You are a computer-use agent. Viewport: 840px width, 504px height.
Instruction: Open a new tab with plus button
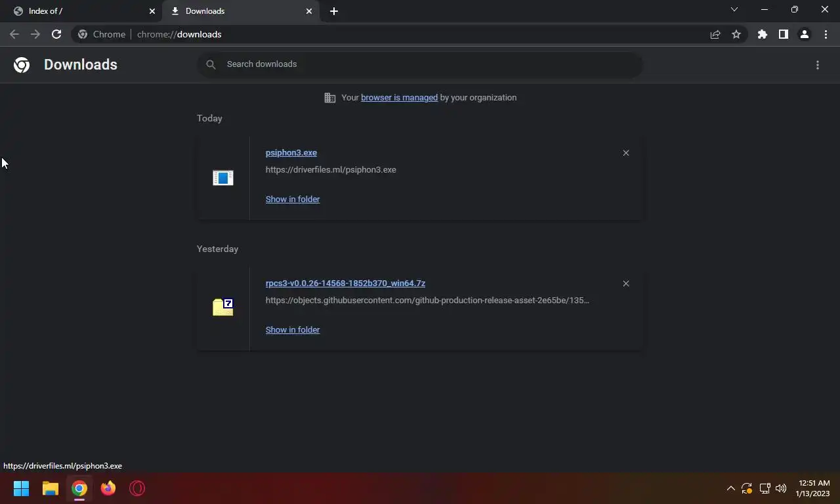pos(334,11)
